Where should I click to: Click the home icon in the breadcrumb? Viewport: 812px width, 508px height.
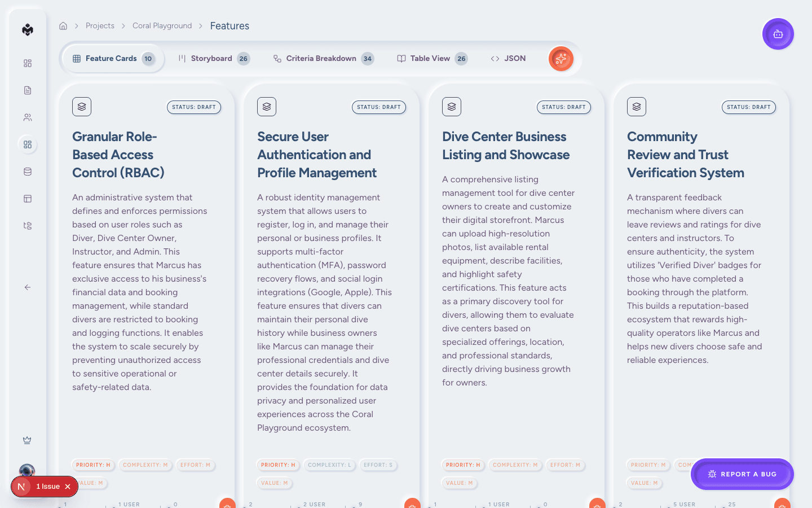tap(63, 26)
